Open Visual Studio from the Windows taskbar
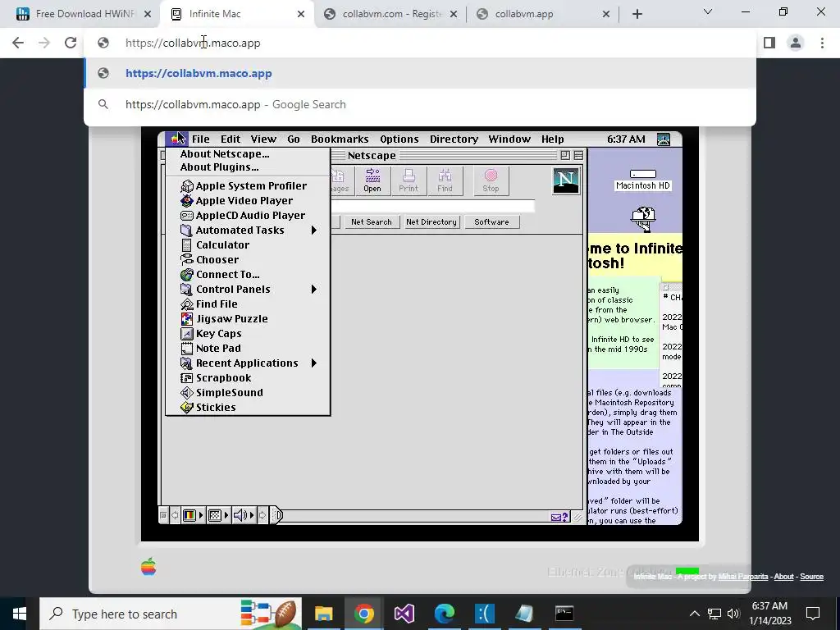 click(x=404, y=614)
